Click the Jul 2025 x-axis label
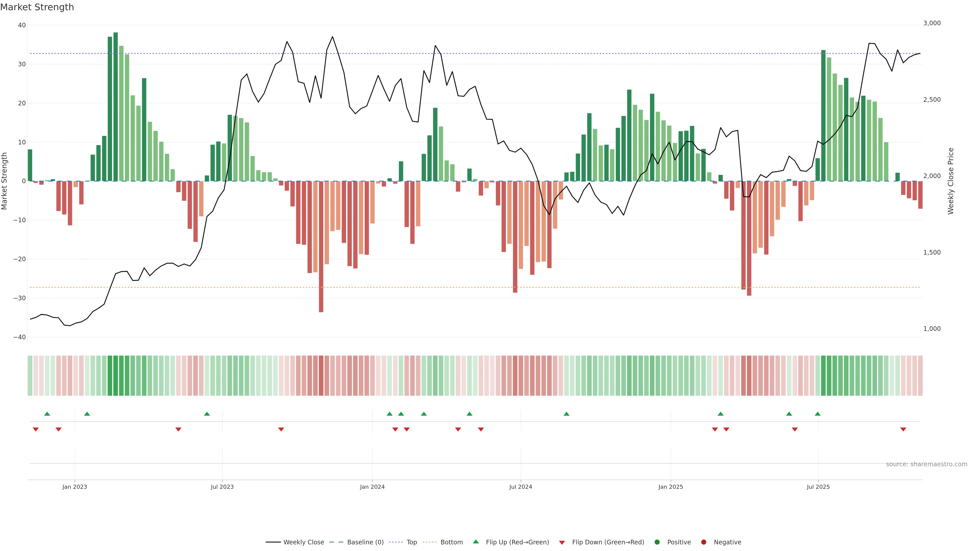The image size is (980, 551). [x=818, y=487]
